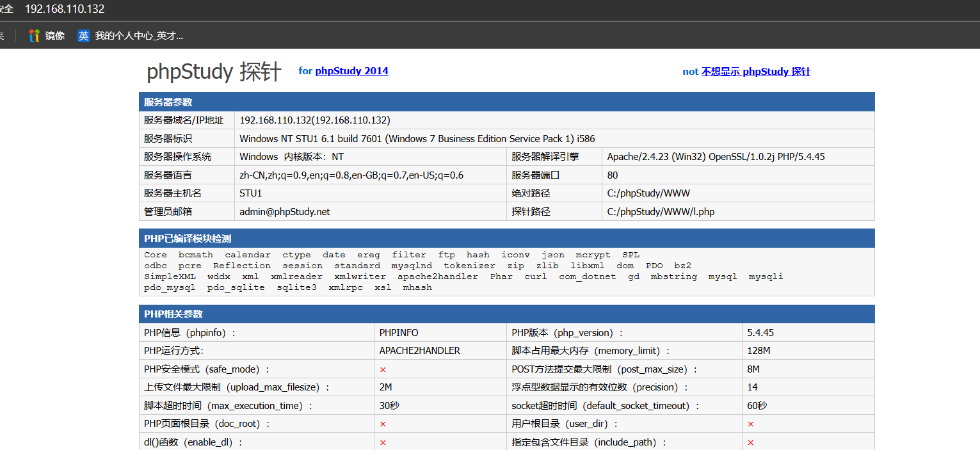Screen dimensions: 980x450
Task: Click the 不想显示 phpStudy 探针 link
Action: click(x=756, y=72)
